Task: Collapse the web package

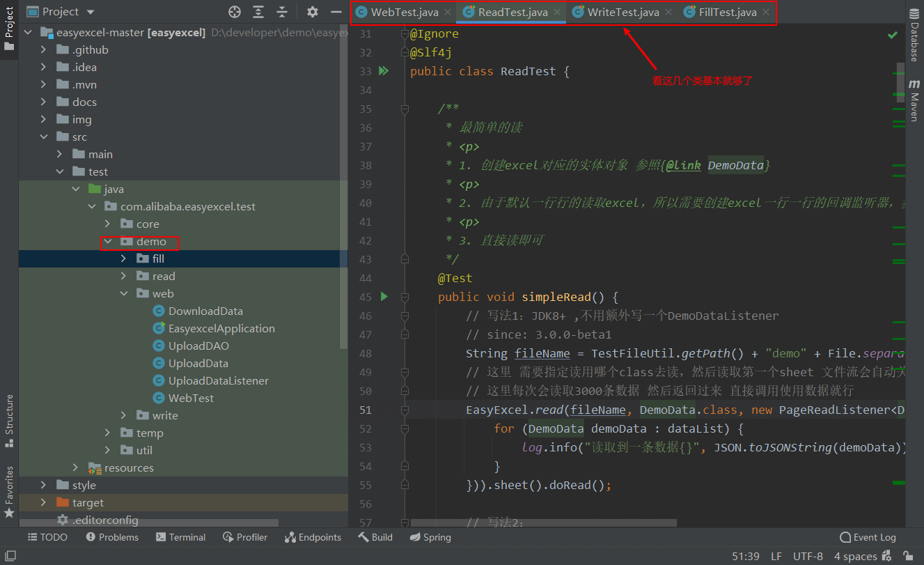Action: (124, 293)
